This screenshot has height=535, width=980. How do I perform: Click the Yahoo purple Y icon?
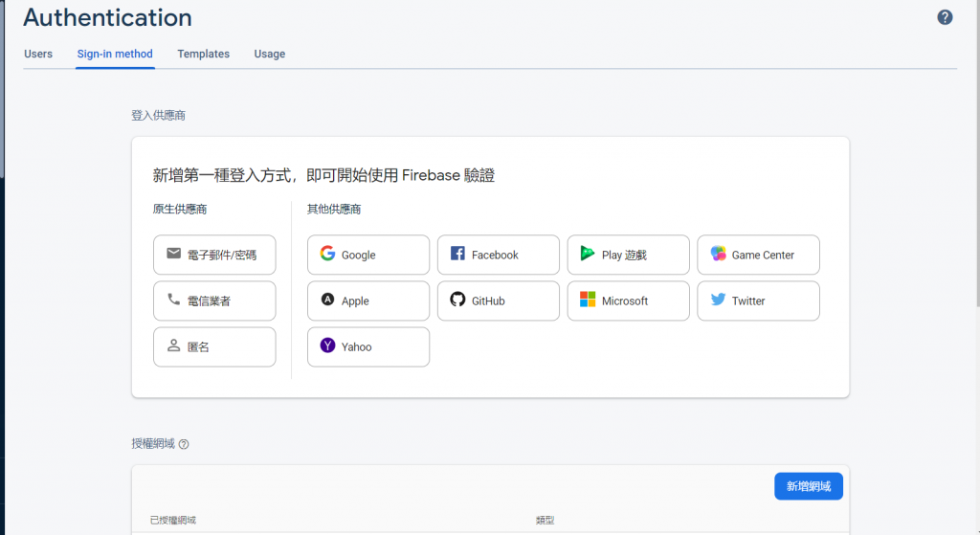tap(327, 345)
